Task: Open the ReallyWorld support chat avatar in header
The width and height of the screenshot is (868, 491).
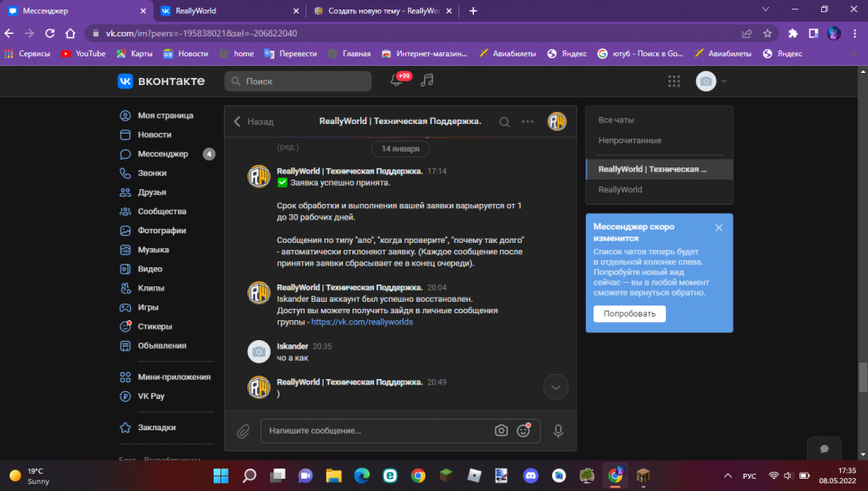Action: 557,121
